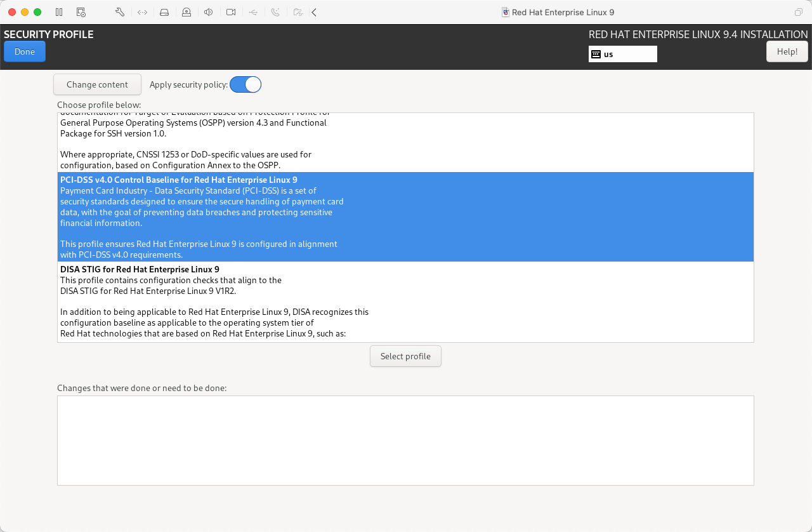The height and width of the screenshot is (532, 812).
Task: Open VM settings wrench icon
Action: 120,12
